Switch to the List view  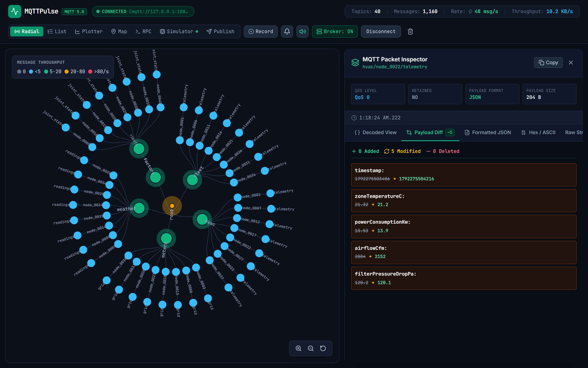tap(57, 31)
